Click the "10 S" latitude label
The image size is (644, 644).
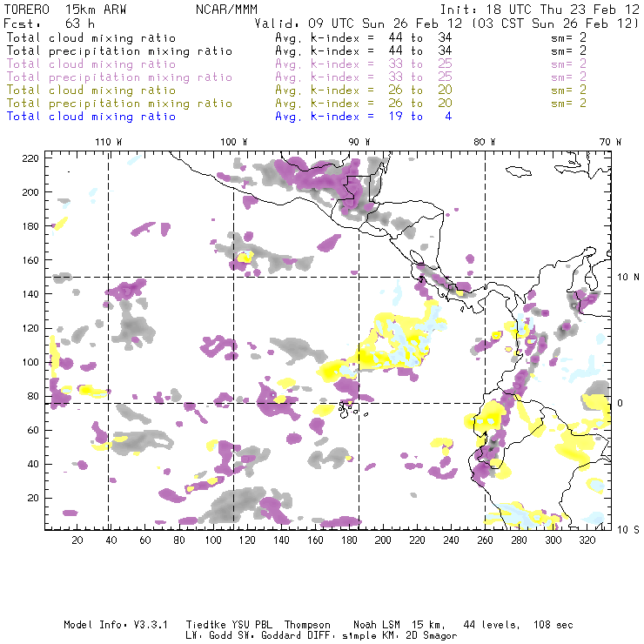[628, 530]
